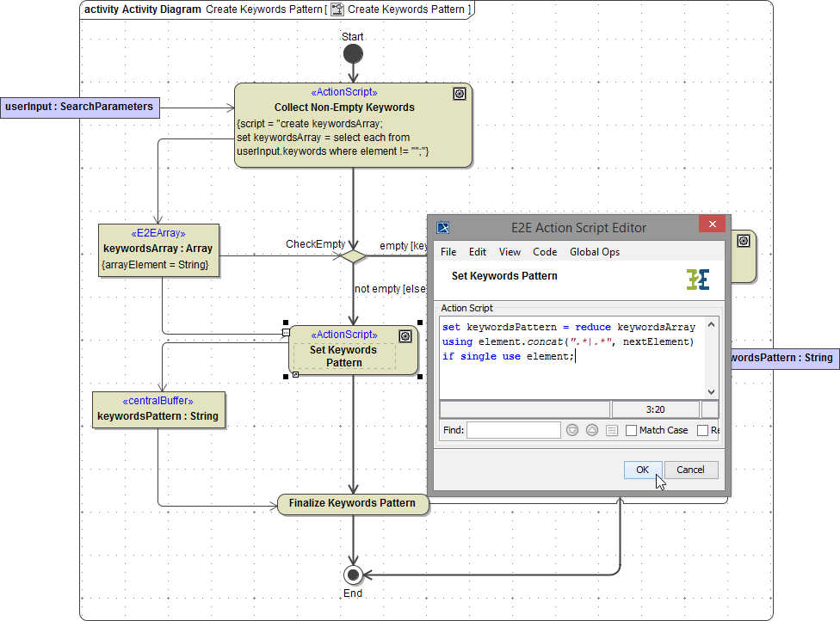Select the Finalize Keywords Pattern action node

[x=353, y=505]
